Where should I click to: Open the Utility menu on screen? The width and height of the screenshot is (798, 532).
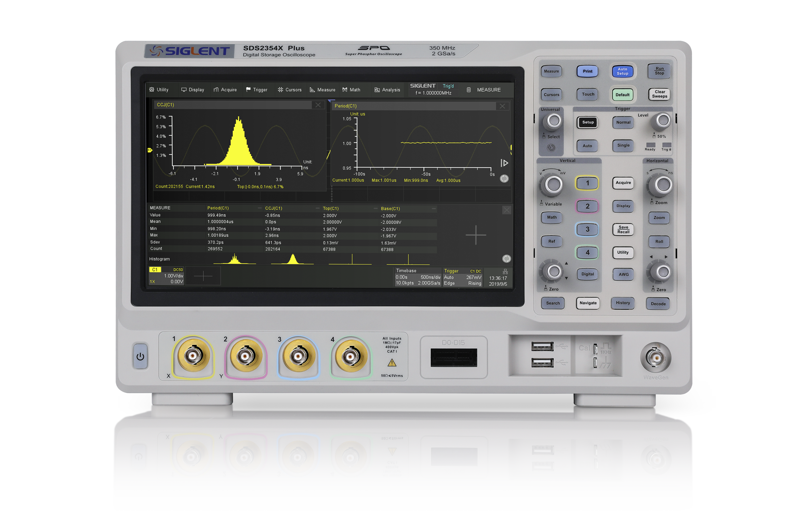(159, 90)
